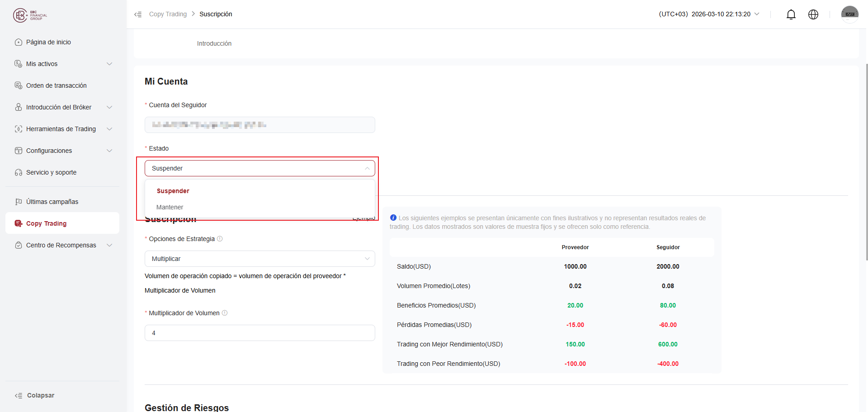Click Beneficios Promedios value 20.00
This screenshot has height=412, width=868.
[575, 305]
